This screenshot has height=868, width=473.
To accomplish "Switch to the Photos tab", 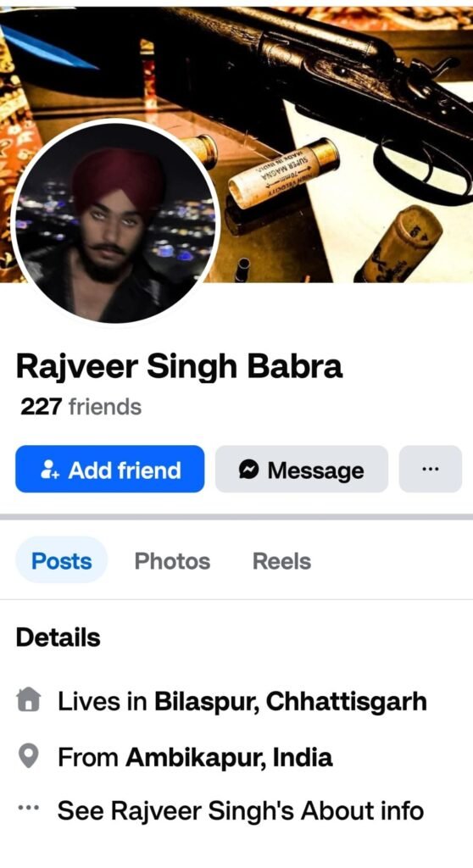I will click(172, 561).
